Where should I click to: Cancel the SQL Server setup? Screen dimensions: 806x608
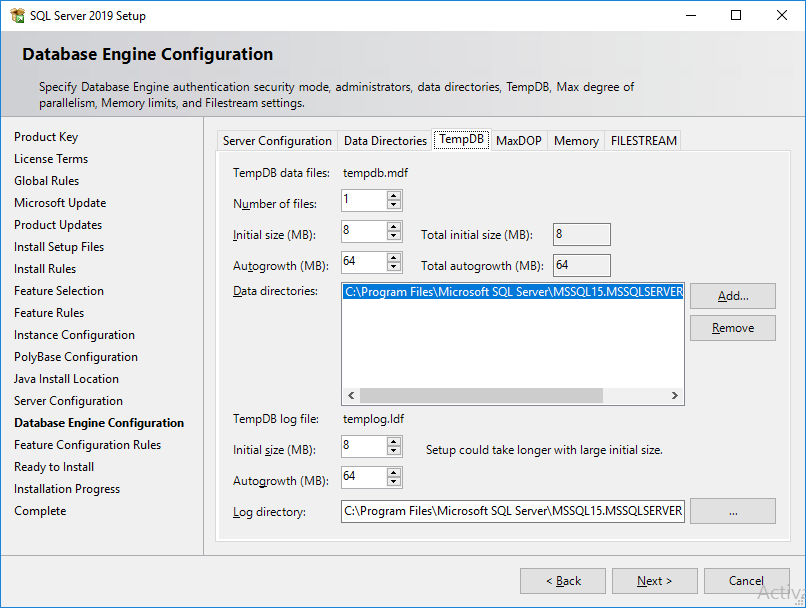(746, 581)
